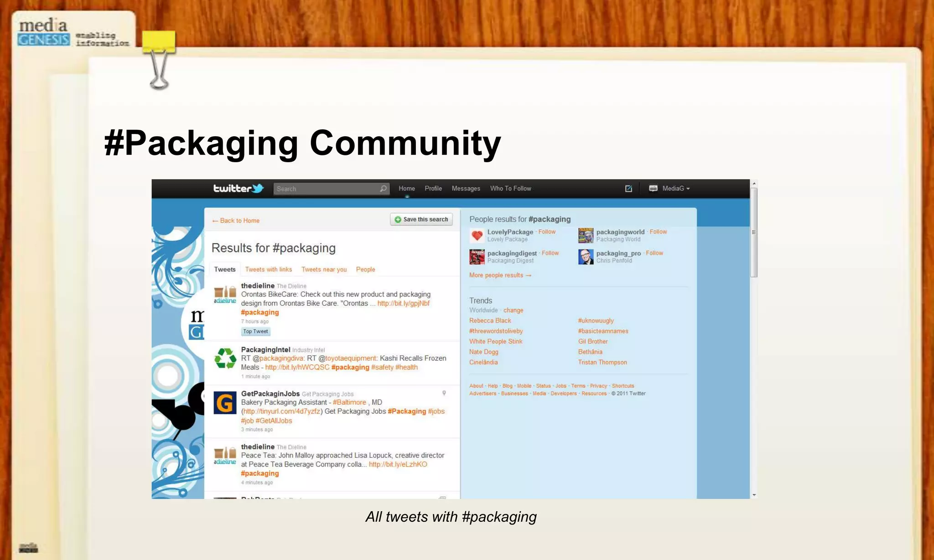
Task: Click #basicteamnames trend
Action: click(603, 331)
